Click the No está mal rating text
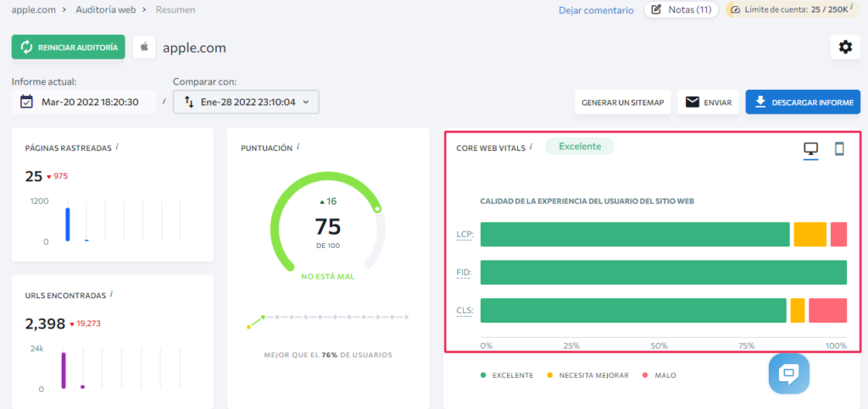 (x=328, y=277)
